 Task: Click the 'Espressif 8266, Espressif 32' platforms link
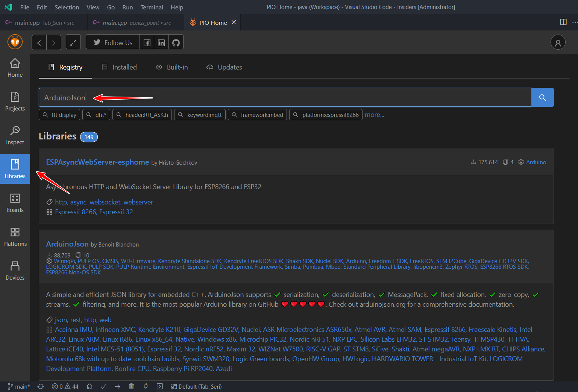click(x=94, y=212)
